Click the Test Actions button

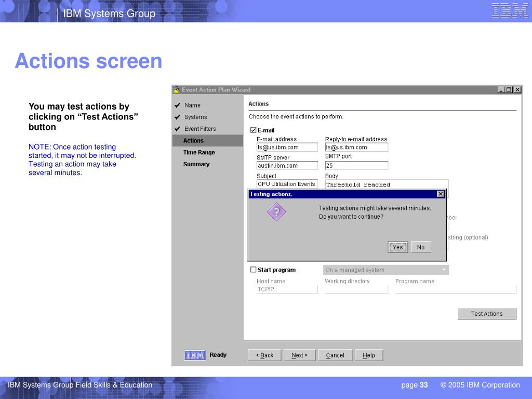pyautogui.click(x=487, y=314)
